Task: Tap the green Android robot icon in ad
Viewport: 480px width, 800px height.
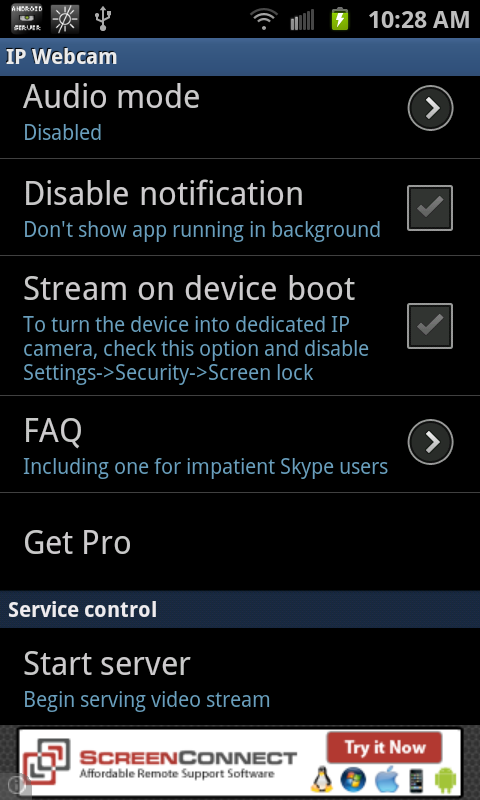Action: (x=445, y=780)
